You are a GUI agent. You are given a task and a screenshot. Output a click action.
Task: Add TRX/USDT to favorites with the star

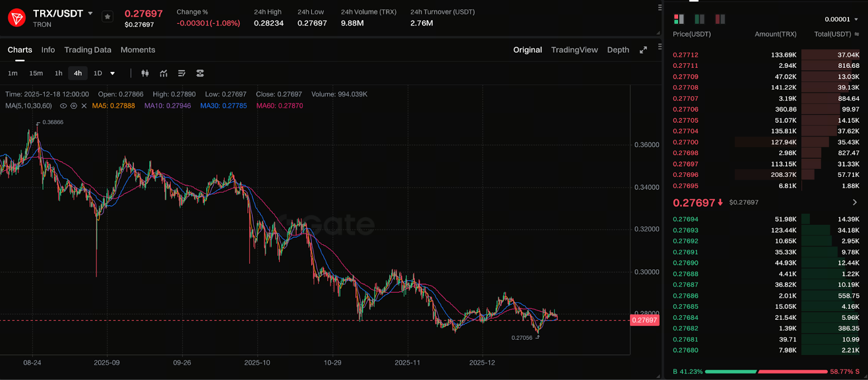(107, 17)
